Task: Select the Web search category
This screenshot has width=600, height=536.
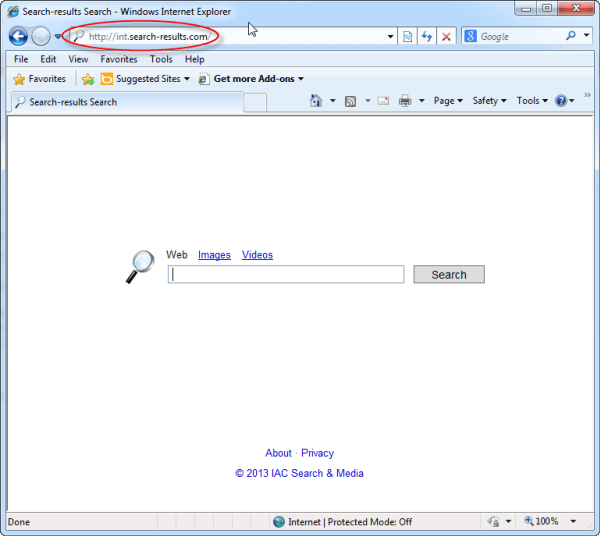Action: coord(177,255)
